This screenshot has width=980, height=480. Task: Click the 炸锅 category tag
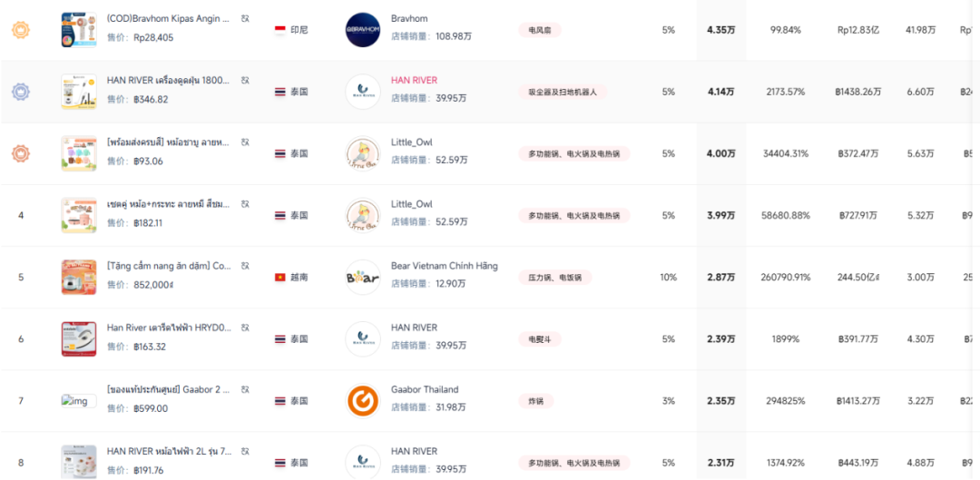point(535,400)
